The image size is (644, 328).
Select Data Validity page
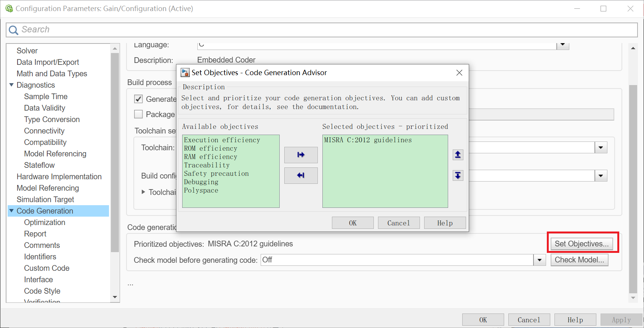click(45, 108)
